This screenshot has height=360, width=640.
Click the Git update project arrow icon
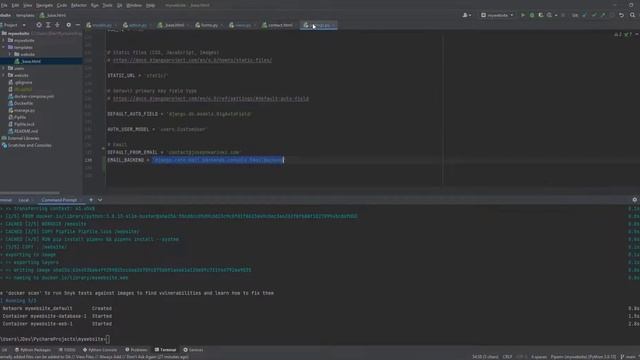pos(585,15)
